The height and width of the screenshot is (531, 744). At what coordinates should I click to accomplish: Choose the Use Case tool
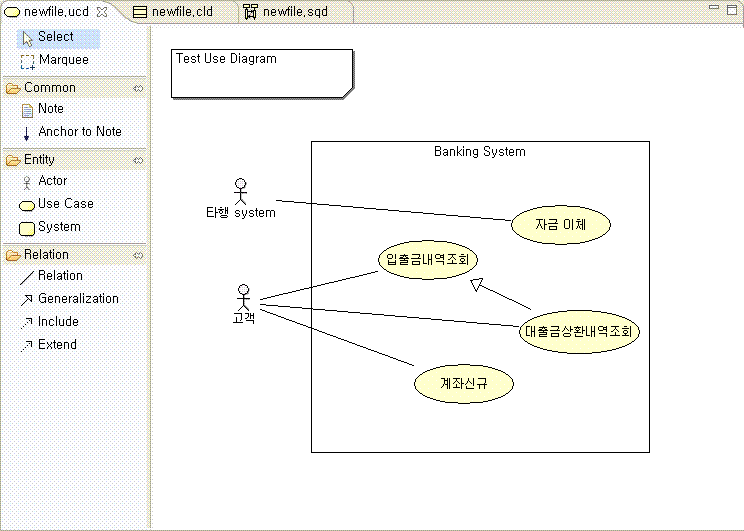pos(65,204)
